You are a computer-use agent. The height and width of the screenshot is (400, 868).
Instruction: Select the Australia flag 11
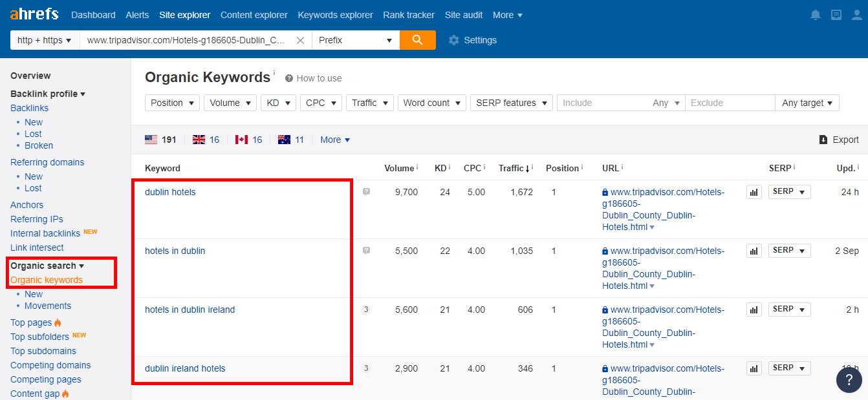(291, 140)
